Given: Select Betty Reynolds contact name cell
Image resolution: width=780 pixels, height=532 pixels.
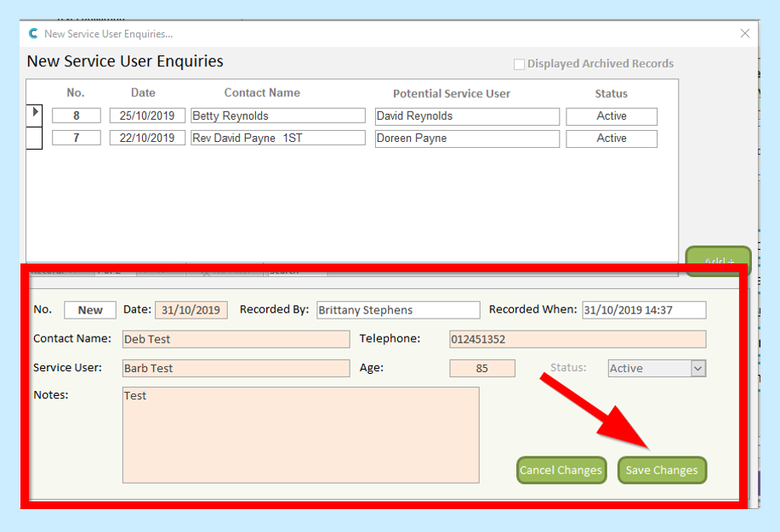Looking at the screenshot, I should 277,116.
